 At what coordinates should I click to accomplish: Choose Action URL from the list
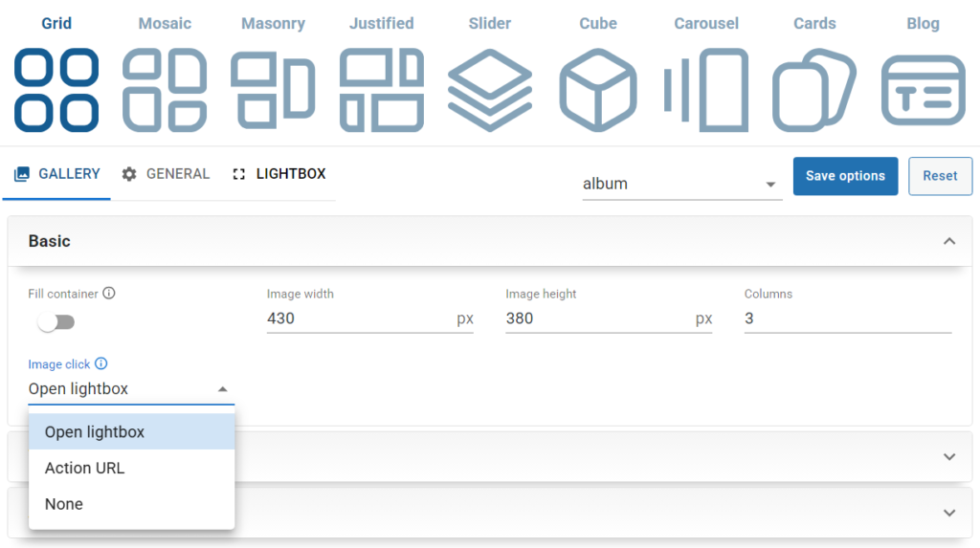[84, 469]
